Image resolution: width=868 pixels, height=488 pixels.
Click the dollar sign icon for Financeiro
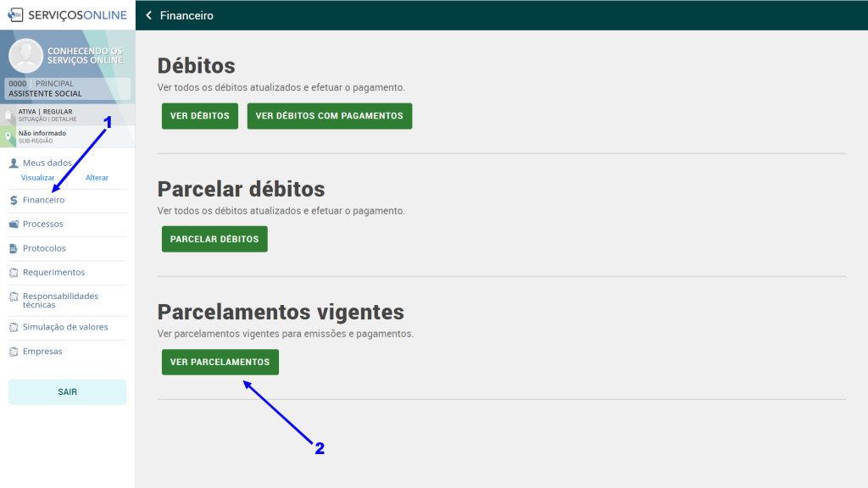[14, 201]
